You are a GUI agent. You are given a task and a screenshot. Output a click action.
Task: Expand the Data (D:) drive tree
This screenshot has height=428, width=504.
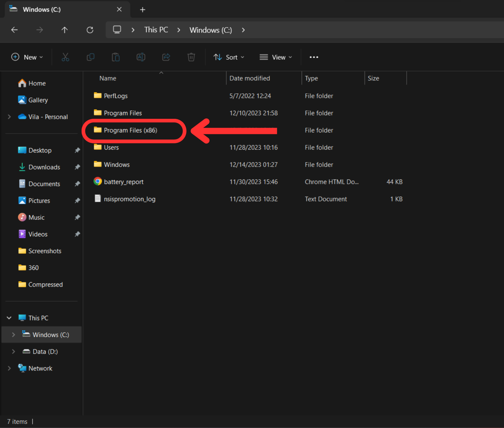click(13, 351)
